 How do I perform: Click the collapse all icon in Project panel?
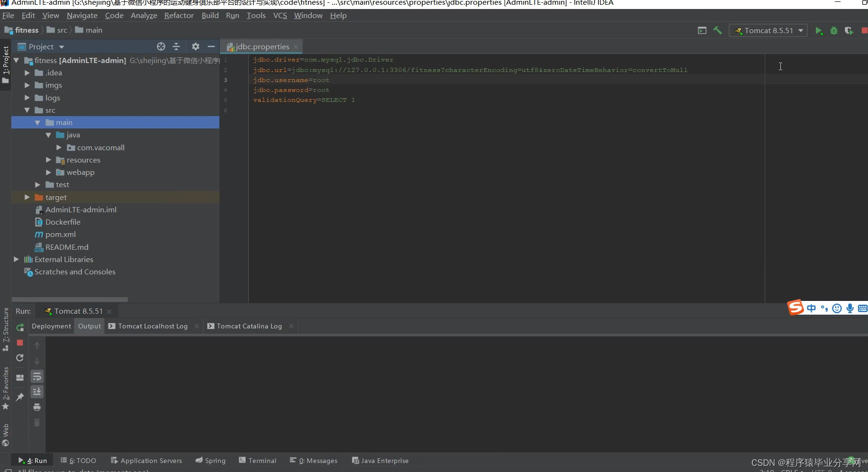(176, 46)
